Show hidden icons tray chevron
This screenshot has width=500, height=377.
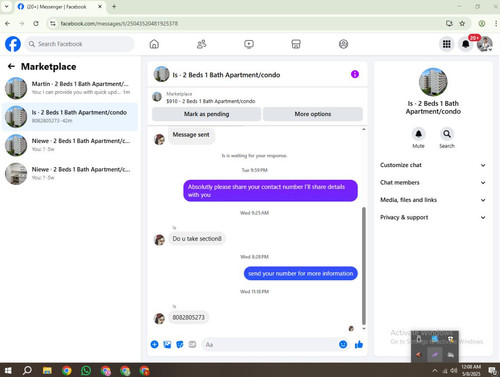point(435,370)
